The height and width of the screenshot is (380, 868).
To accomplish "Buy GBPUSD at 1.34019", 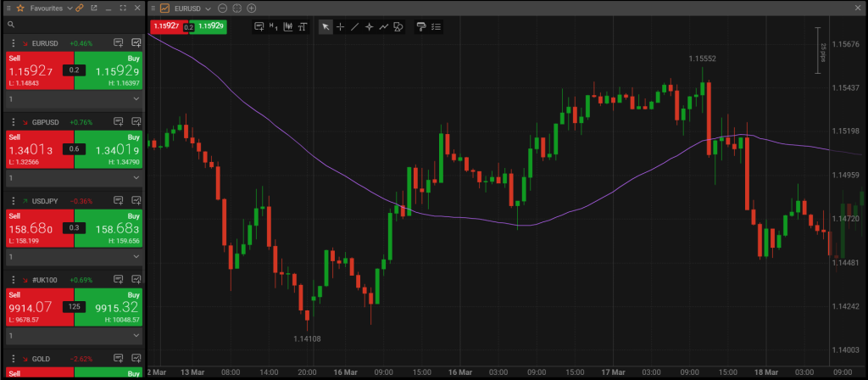I will (108, 149).
